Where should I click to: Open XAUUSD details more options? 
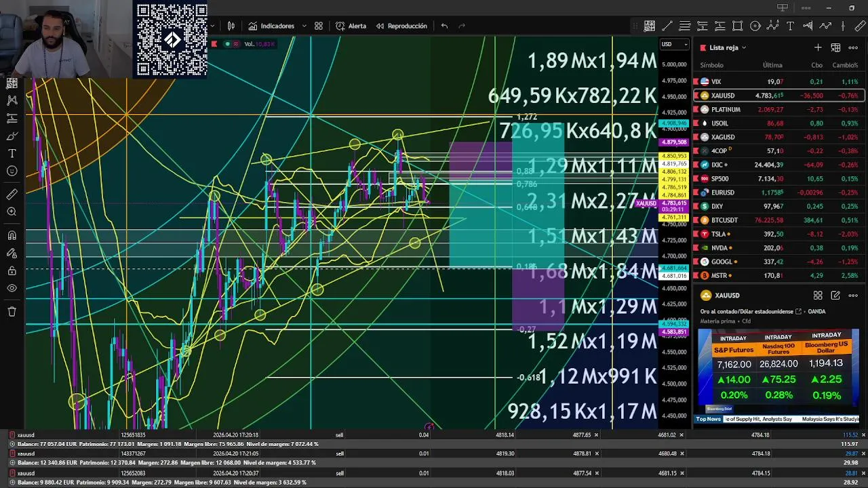tap(853, 296)
